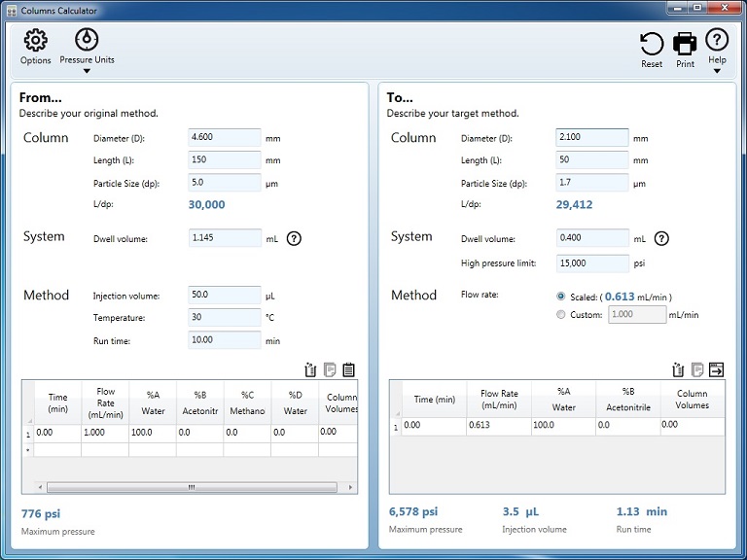Click the From column Diameter input field

click(x=225, y=137)
